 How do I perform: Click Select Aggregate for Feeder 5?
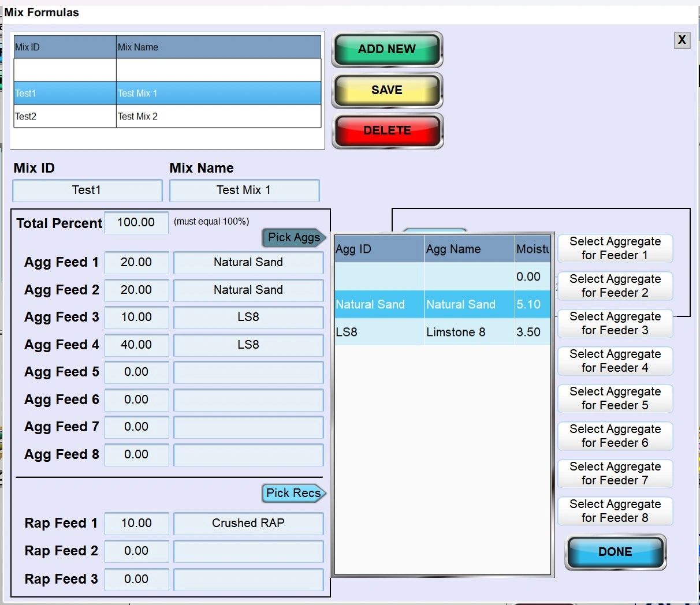(x=615, y=398)
